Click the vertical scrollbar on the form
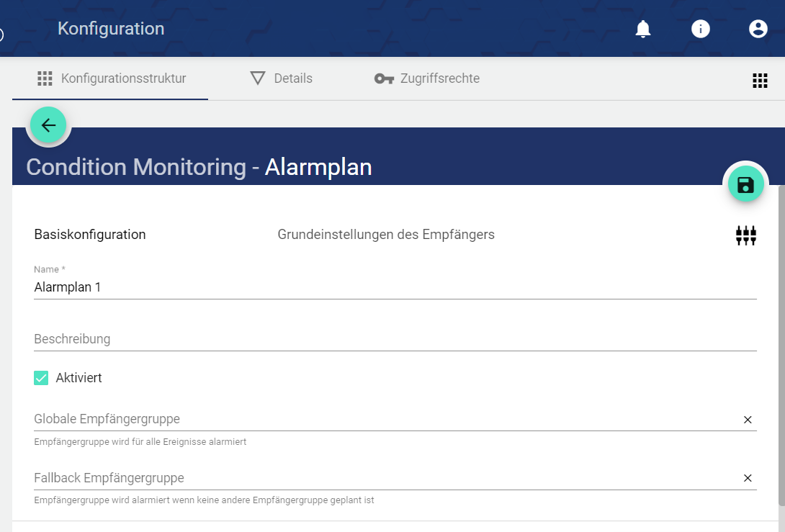Viewport: 785px width, 532px height. click(x=781, y=346)
